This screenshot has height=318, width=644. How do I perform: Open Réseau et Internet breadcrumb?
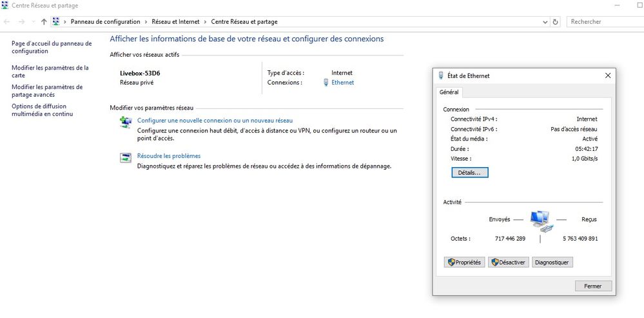coord(175,22)
